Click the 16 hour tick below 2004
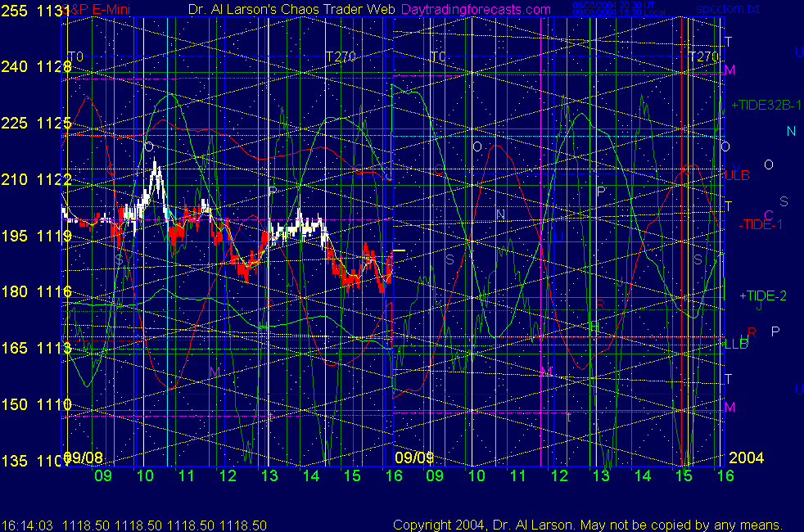 [x=725, y=476]
